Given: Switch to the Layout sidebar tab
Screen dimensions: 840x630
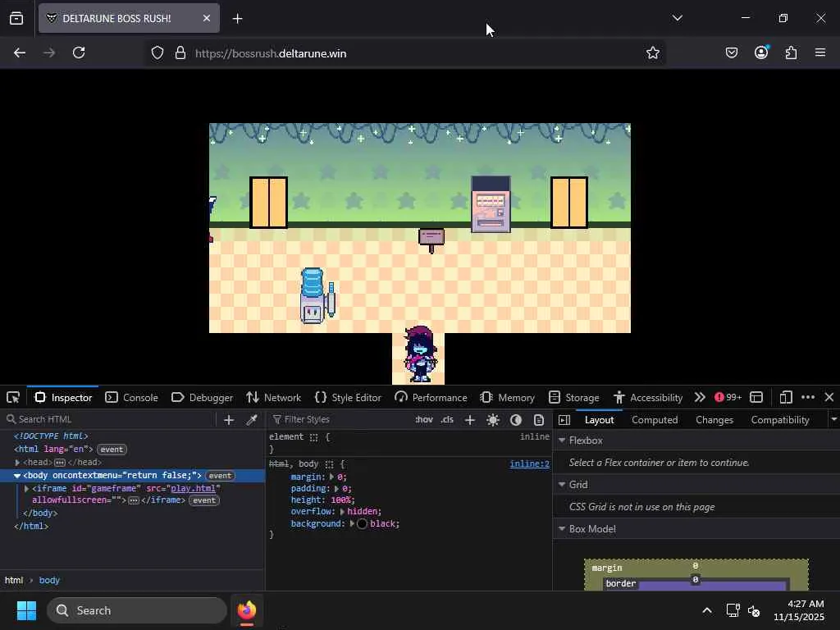Looking at the screenshot, I should (600, 420).
